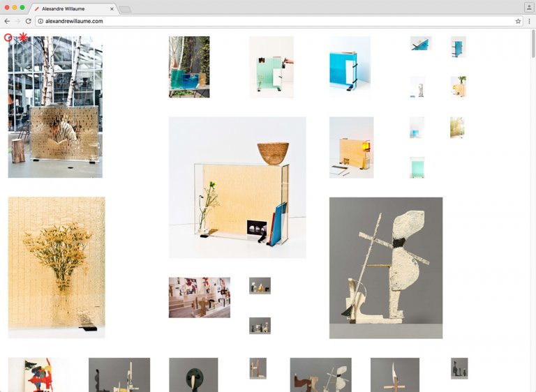Click the red asterisk icon on the page
This screenshot has width=536, height=392.
[23, 36]
